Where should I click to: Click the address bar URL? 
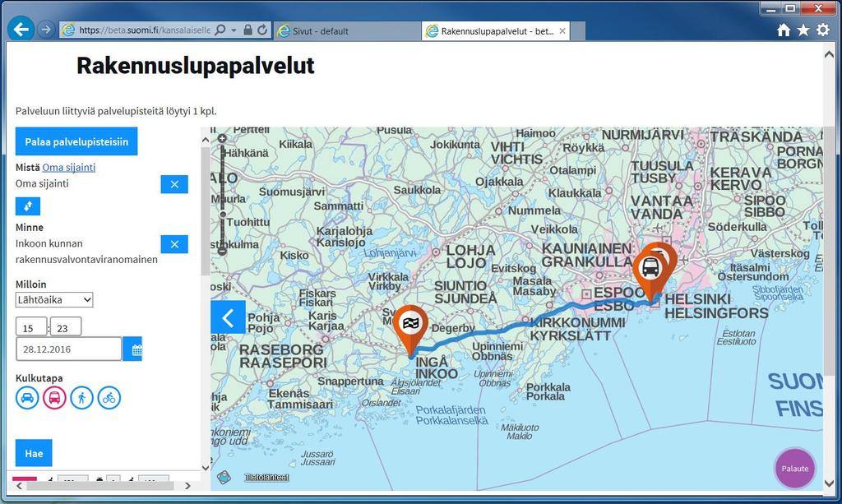click(144, 30)
